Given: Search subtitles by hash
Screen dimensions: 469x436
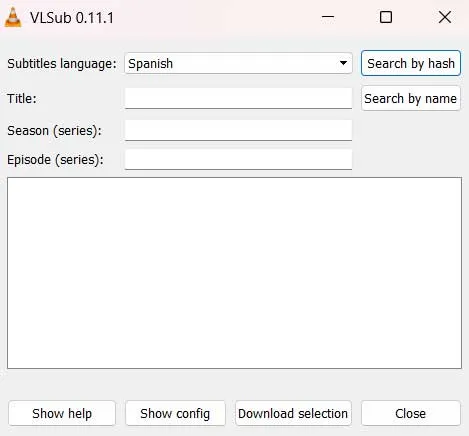Looking at the screenshot, I should (x=411, y=63).
